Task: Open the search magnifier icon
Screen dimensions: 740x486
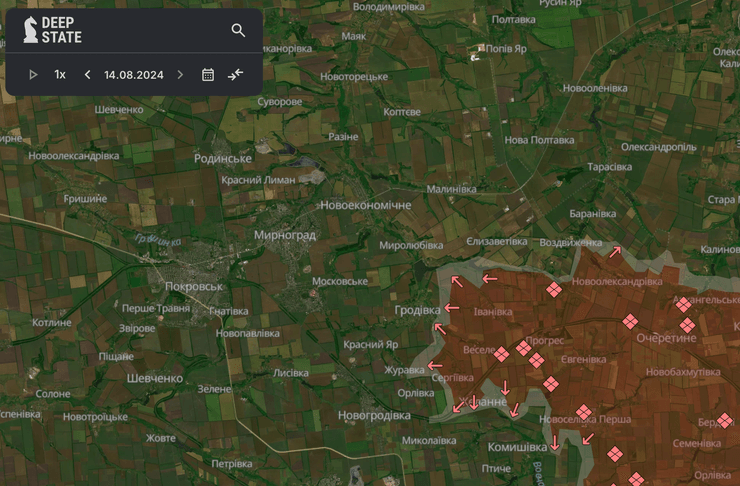Action: tap(238, 30)
